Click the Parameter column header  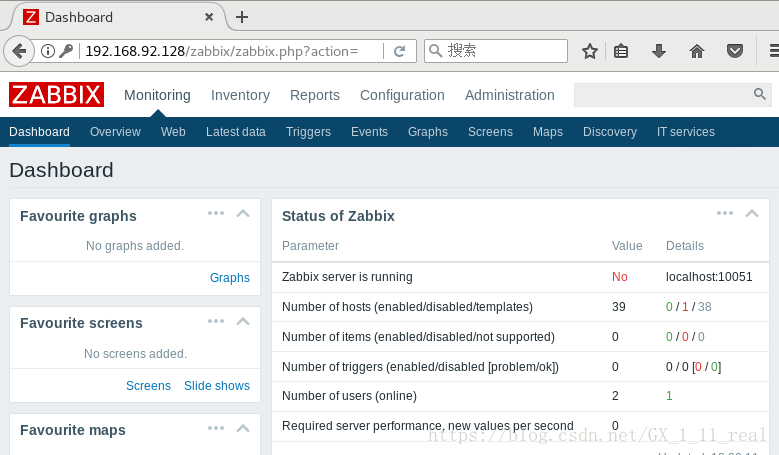coord(310,246)
